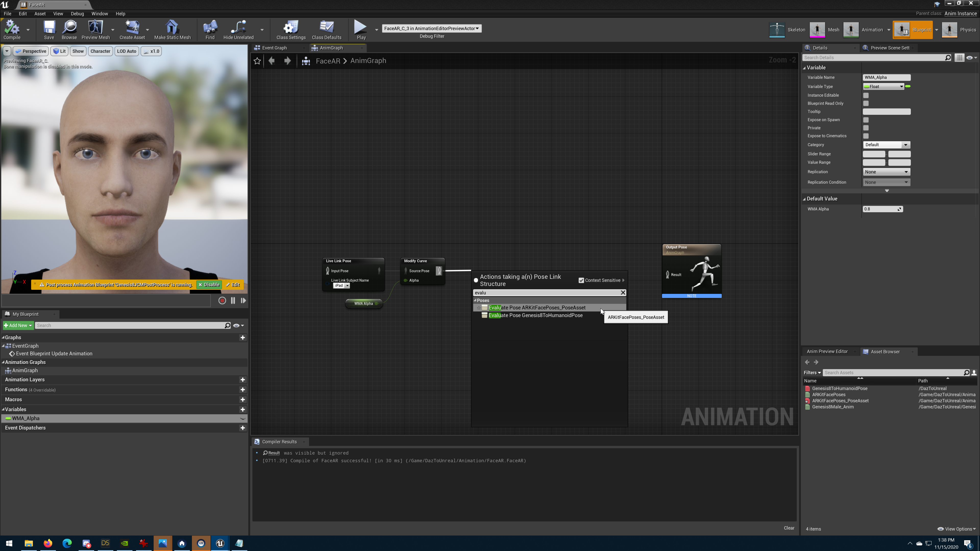Open Variable Type Float dropdown
Viewport: 980px width, 551px height.
pos(883,87)
